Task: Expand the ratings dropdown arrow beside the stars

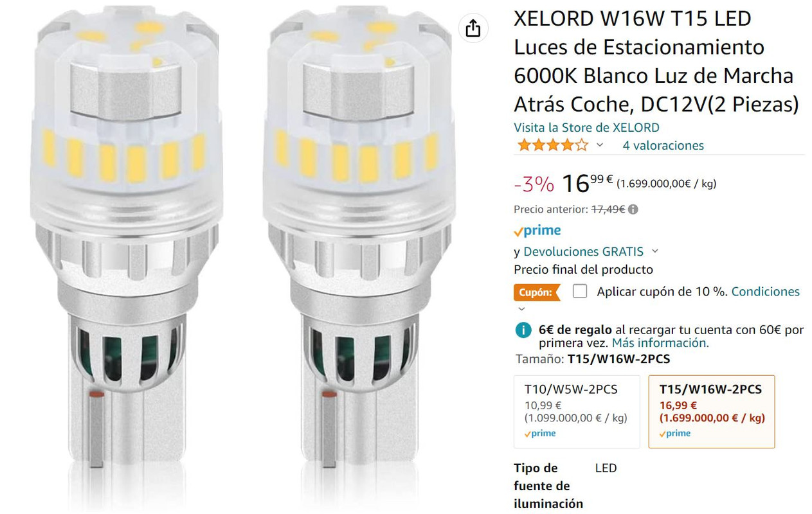Action: point(600,145)
